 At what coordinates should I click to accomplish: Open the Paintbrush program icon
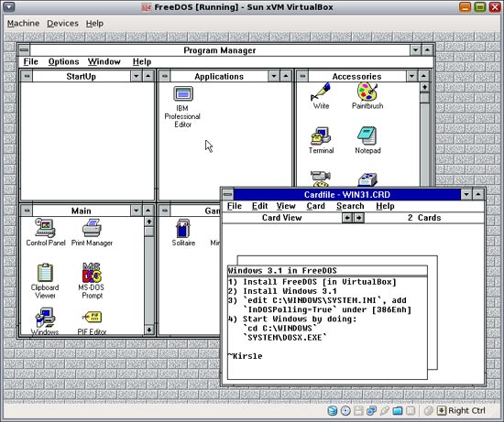click(x=367, y=92)
